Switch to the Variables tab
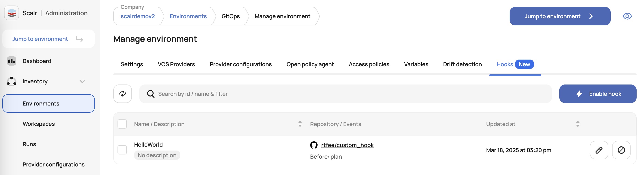The width and height of the screenshot is (644, 175). pyautogui.click(x=416, y=64)
